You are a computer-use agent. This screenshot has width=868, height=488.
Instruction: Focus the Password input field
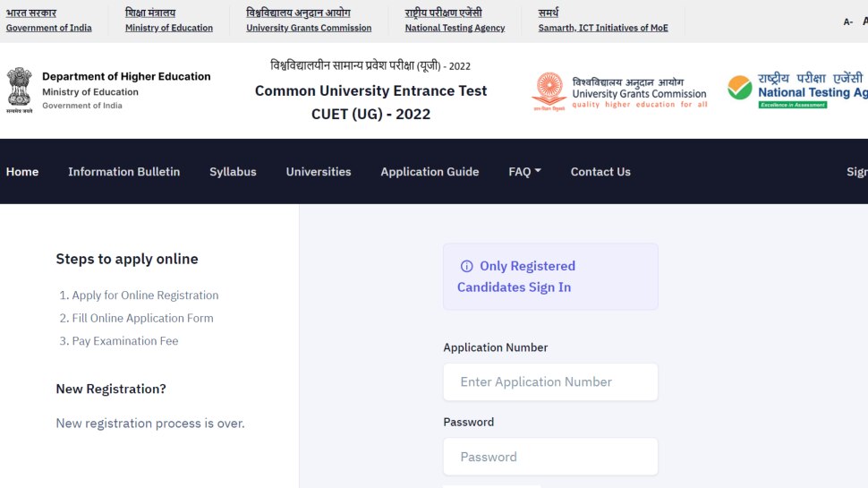click(x=550, y=457)
